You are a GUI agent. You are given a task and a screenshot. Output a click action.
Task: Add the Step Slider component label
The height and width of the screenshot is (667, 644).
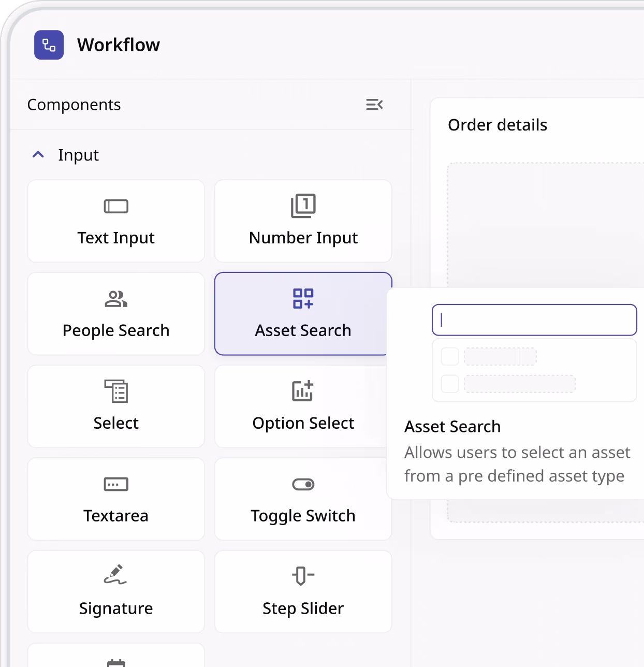[303, 608]
